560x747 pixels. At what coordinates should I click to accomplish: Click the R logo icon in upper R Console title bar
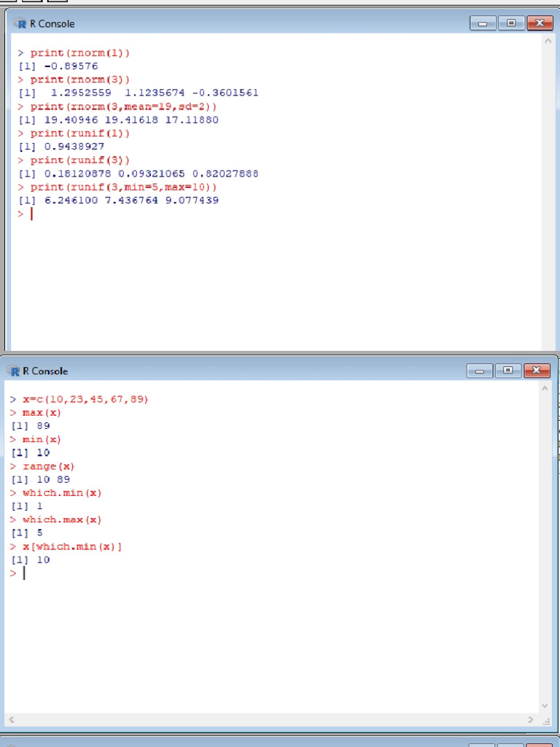pos(20,23)
